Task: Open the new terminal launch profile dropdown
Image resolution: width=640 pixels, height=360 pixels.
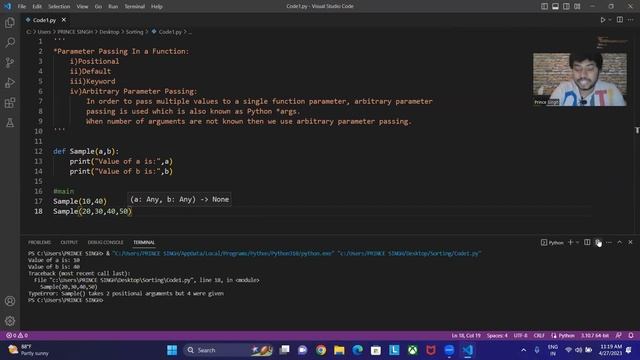Action: [577, 242]
